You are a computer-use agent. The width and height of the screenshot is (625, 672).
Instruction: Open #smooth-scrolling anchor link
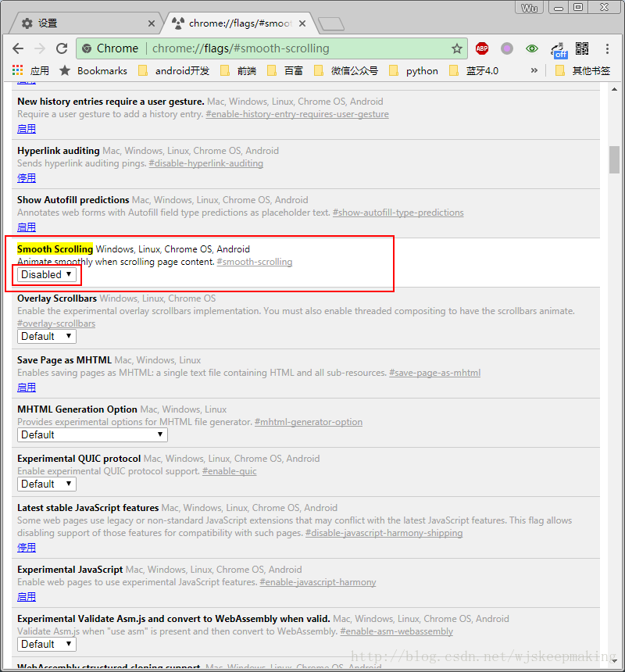tap(255, 262)
